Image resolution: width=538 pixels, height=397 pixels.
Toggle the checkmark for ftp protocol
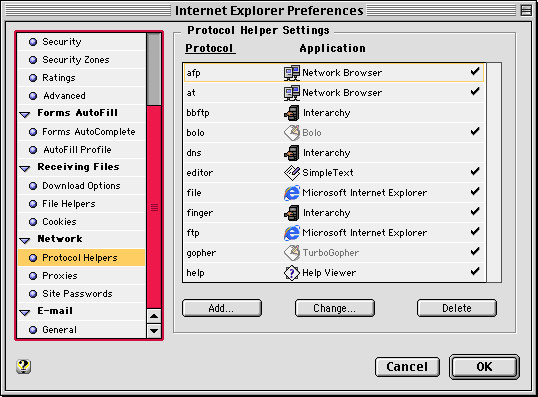[x=475, y=231]
